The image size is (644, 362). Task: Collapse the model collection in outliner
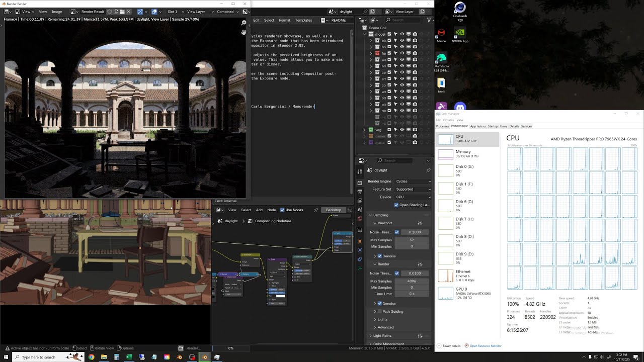coord(365,34)
